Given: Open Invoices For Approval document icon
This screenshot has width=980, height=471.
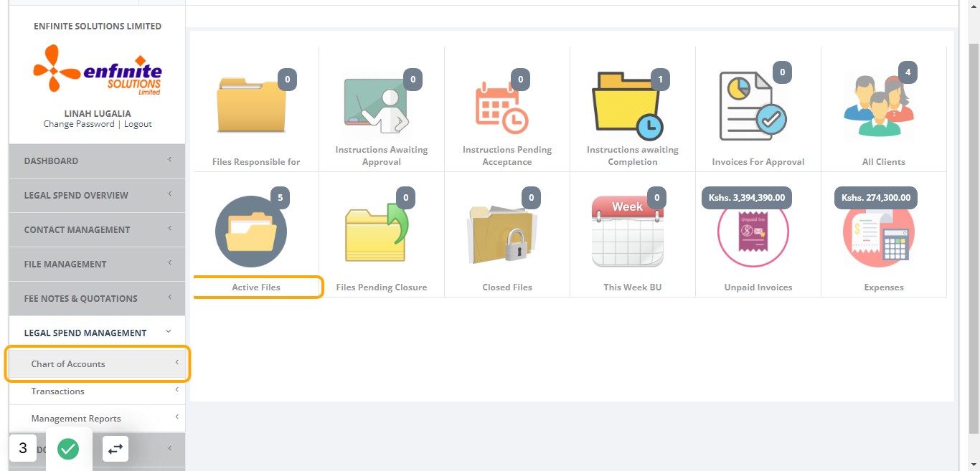Looking at the screenshot, I should click(x=753, y=107).
